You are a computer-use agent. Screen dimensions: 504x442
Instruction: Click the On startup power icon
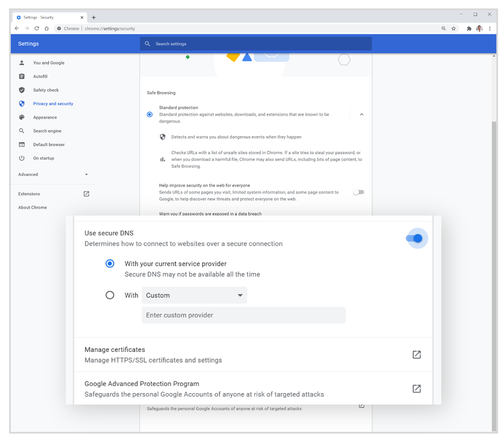(x=22, y=158)
